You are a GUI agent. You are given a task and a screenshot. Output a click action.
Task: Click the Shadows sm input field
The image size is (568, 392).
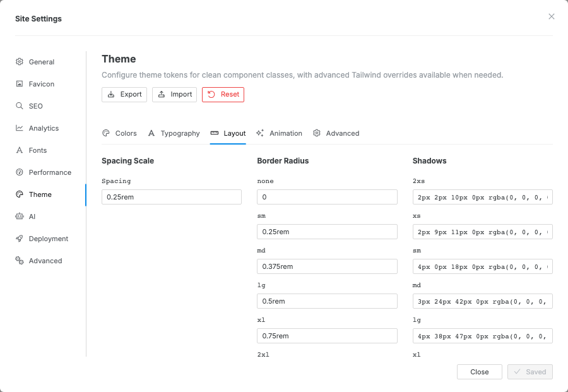pos(483,266)
